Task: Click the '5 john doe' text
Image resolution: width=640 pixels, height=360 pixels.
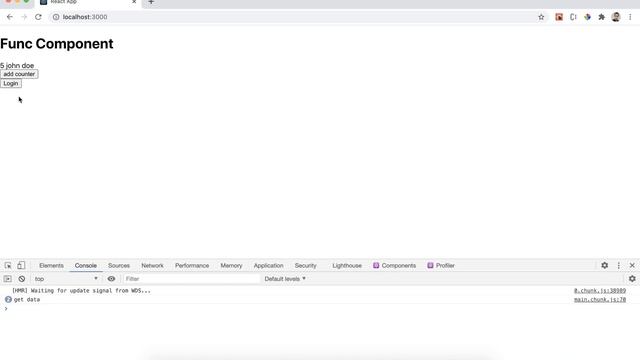Action: coord(17,65)
